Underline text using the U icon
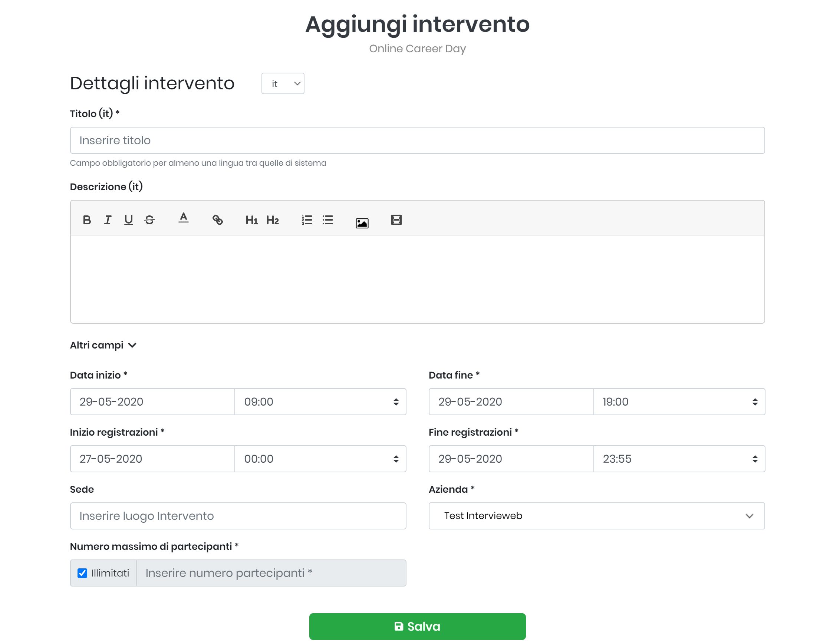The width and height of the screenshot is (833, 644). coord(129,220)
